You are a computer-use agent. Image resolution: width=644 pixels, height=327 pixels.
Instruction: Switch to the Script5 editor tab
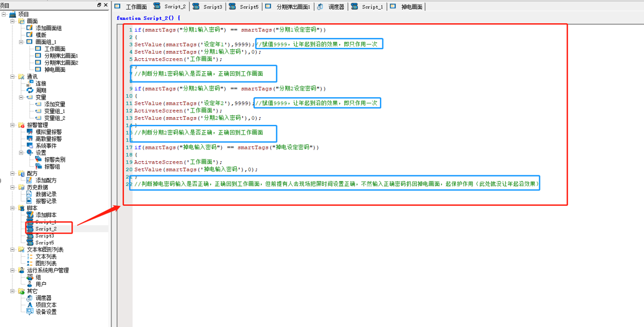[x=244, y=7]
